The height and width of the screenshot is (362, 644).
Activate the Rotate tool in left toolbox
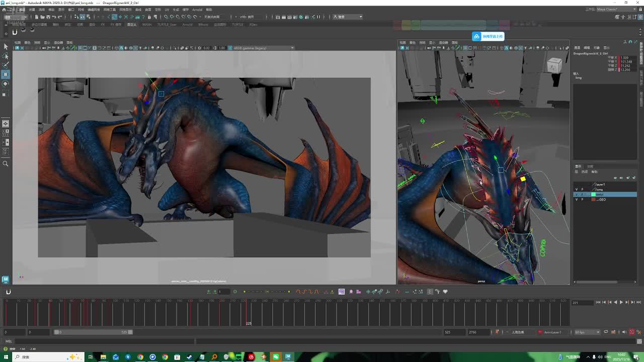click(6, 83)
